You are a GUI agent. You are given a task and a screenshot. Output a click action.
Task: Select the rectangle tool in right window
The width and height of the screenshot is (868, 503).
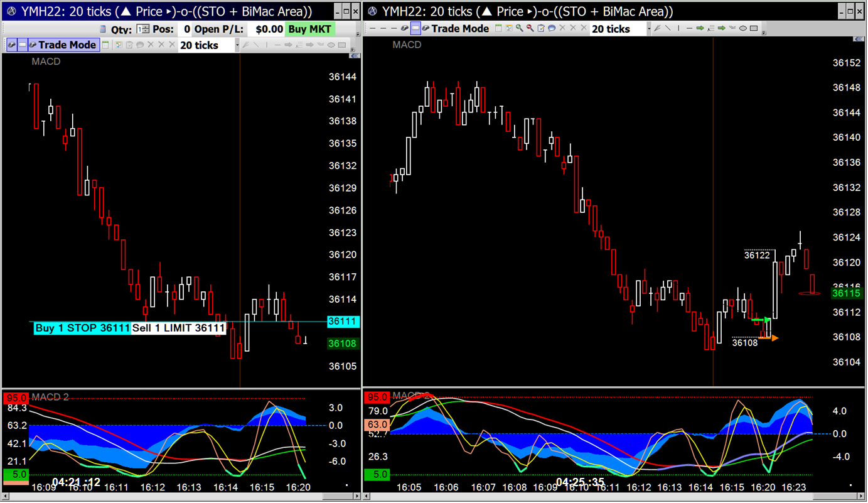coord(754,28)
